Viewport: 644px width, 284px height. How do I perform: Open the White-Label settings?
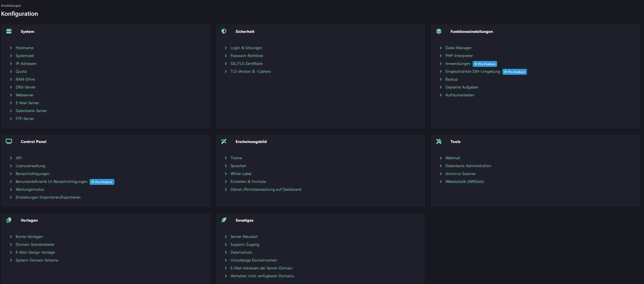[241, 174]
